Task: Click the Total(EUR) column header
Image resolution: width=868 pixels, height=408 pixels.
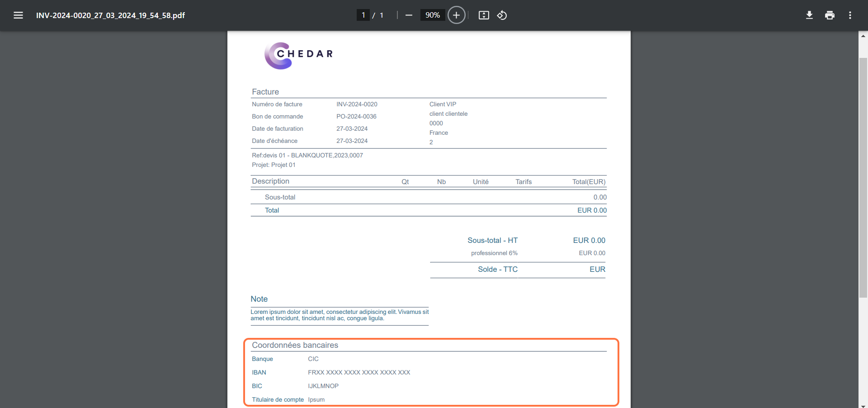Action: point(589,182)
